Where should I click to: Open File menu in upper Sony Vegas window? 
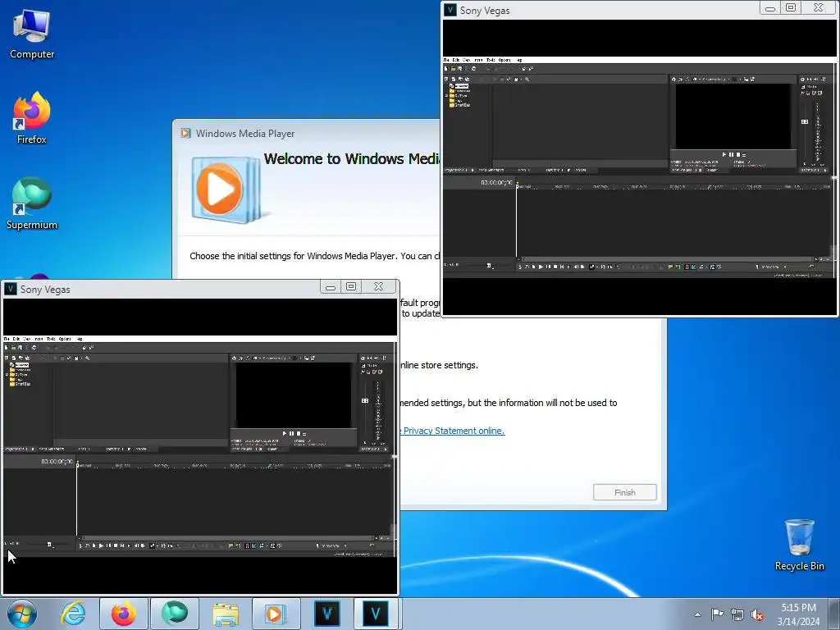[446, 61]
